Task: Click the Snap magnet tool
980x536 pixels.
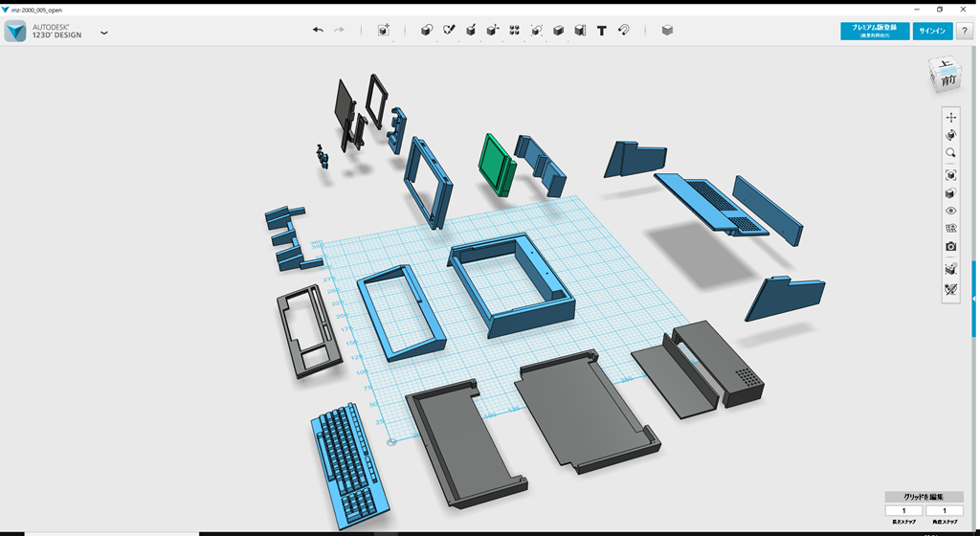Action: click(624, 31)
